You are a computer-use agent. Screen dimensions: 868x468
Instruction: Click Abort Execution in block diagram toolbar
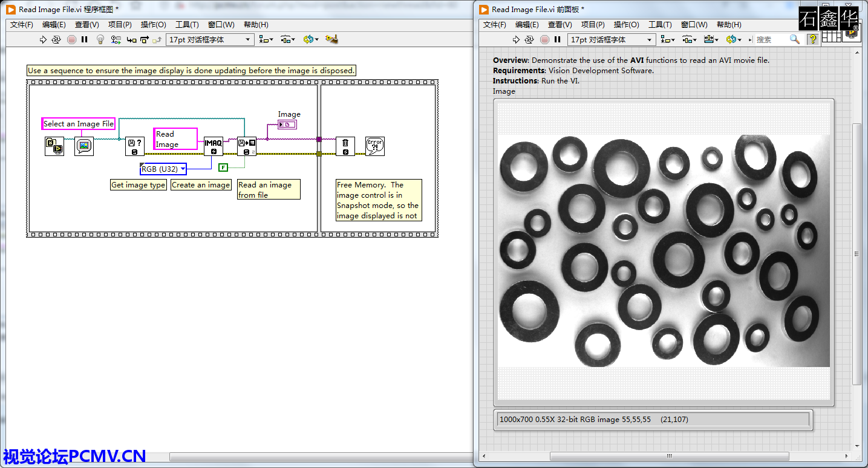[71, 39]
